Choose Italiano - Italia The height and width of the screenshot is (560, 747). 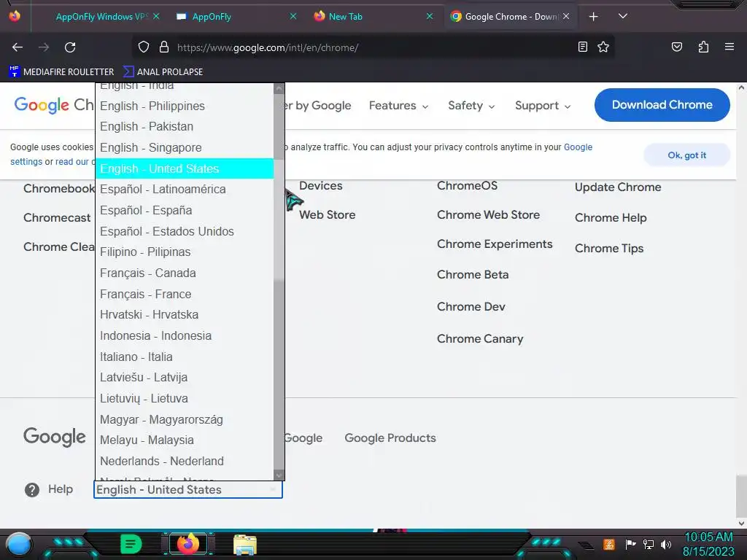pos(185,356)
